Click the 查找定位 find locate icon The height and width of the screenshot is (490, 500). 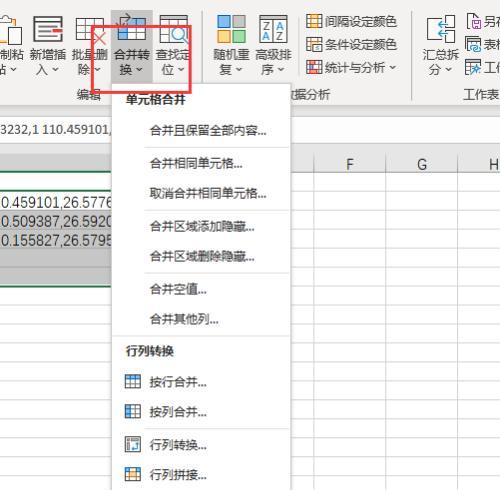tap(174, 29)
